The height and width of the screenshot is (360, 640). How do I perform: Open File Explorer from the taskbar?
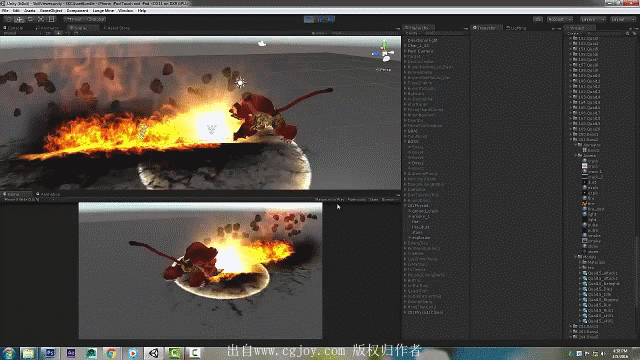point(28,353)
